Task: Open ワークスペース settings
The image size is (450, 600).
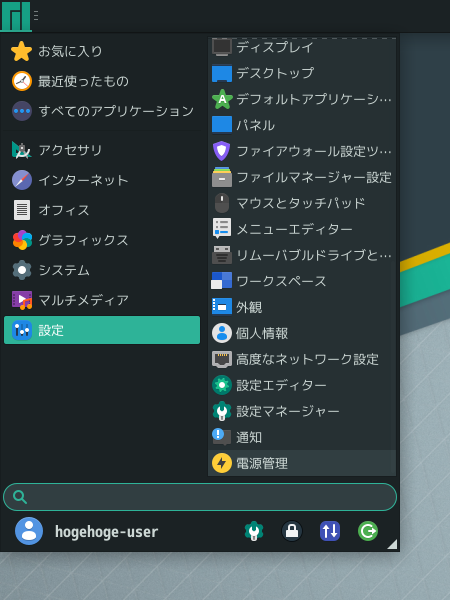Action: coord(302,281)
